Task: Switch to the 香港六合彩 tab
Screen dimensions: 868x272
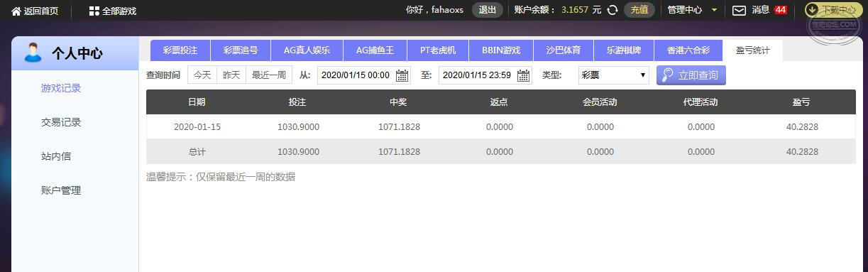Action: [688, 50]
